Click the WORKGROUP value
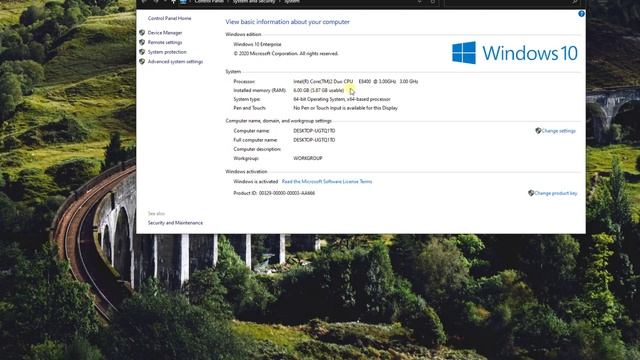640x360 pixels. (308, 158)
